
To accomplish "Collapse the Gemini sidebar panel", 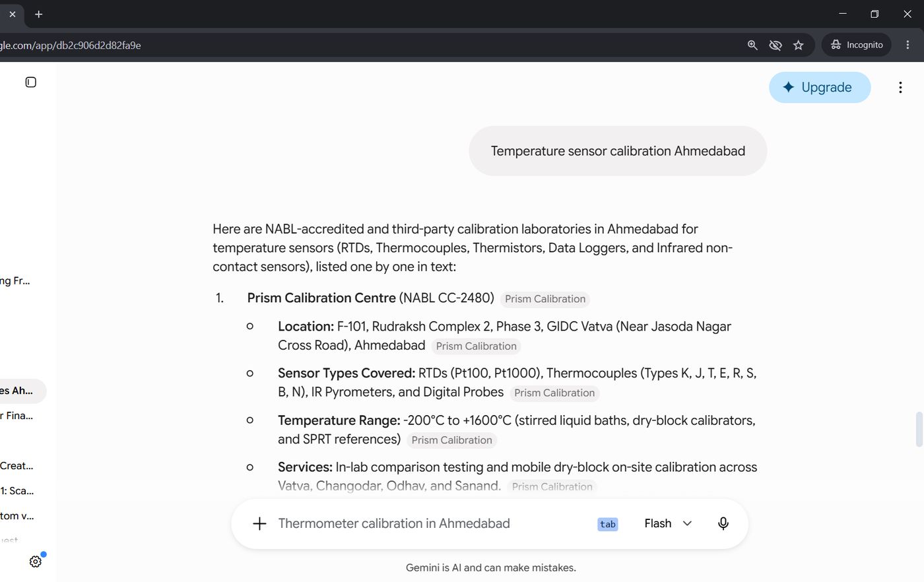I will (x=31, y=82).
